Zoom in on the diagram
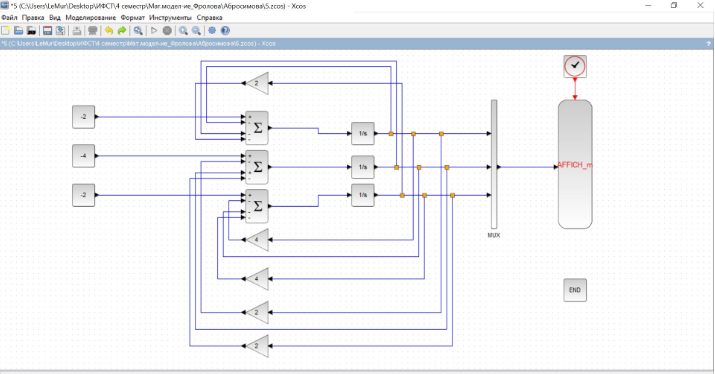 click(x=183, y=31)
